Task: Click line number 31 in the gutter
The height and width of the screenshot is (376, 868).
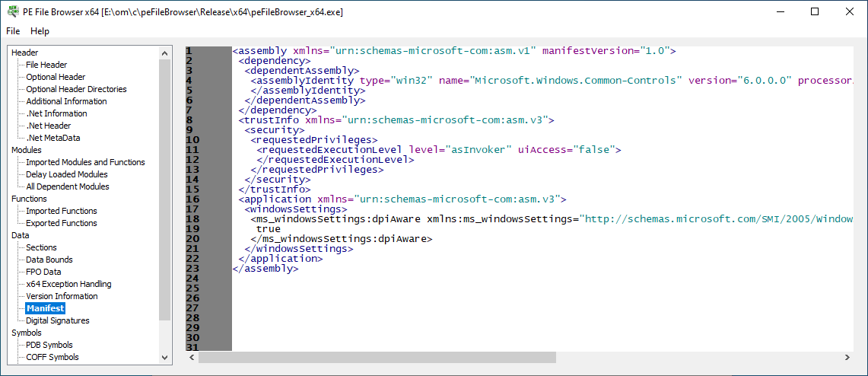Action: 193,346
